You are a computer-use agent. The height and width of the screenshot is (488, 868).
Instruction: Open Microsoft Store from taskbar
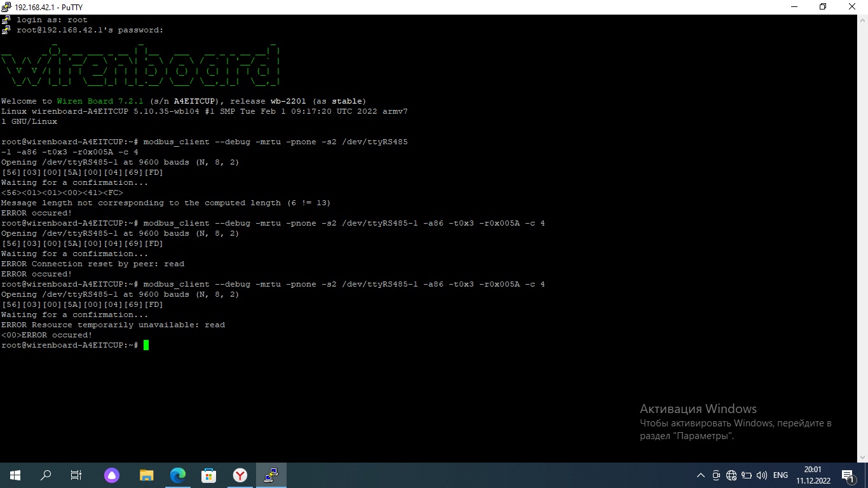tap(208, 475)
